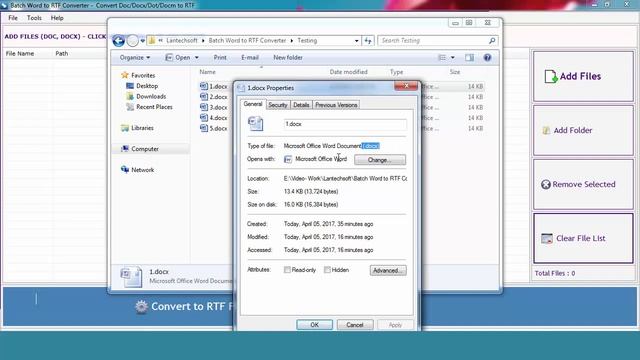This screenshot has height=360, width=640.
Task: Click the Size column header in Explorer
Action: pos(455,72)
